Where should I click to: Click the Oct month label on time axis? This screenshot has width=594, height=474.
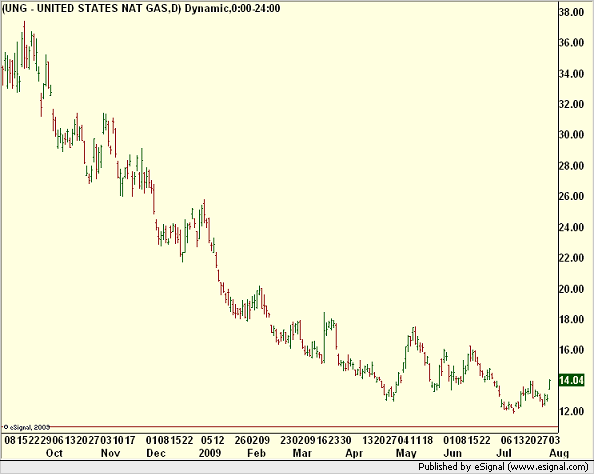tap(54, 453)
